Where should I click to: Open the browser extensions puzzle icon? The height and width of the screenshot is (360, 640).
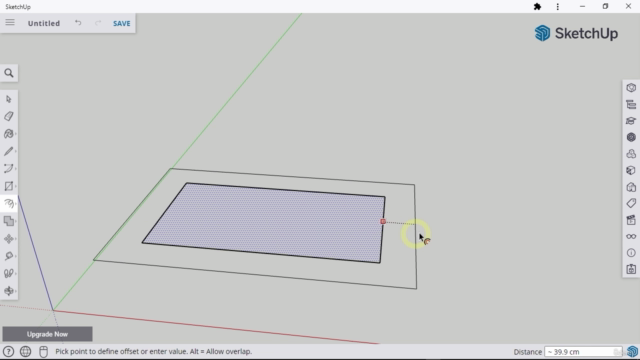[x=537, y=7]
